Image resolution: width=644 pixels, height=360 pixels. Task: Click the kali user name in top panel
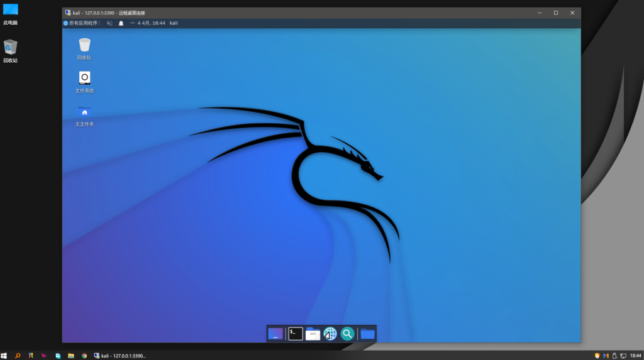[174, 23]
